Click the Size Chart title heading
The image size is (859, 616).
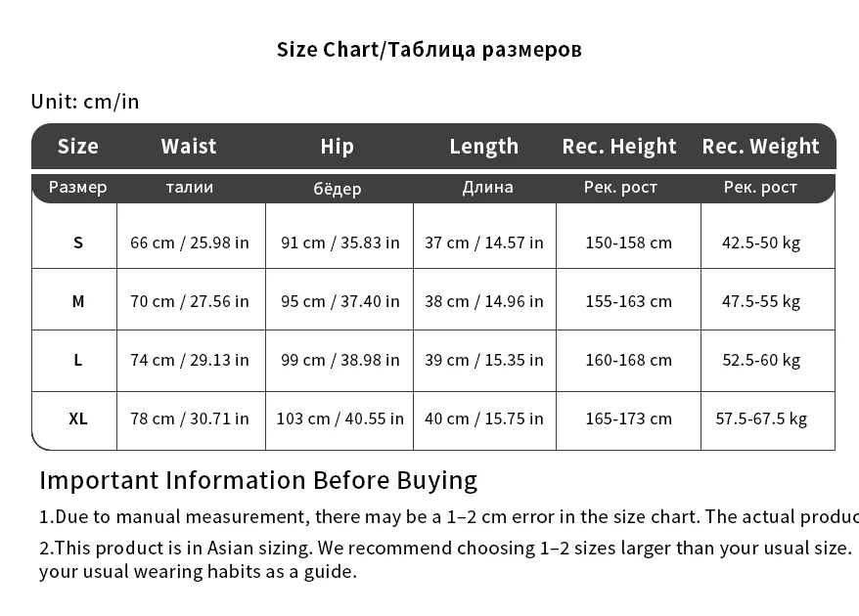(429, 50)
